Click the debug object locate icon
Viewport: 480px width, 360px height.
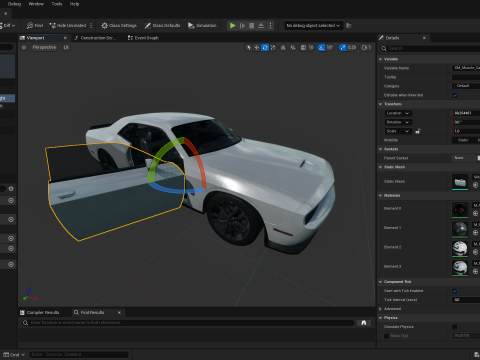(x=349, y=25)
